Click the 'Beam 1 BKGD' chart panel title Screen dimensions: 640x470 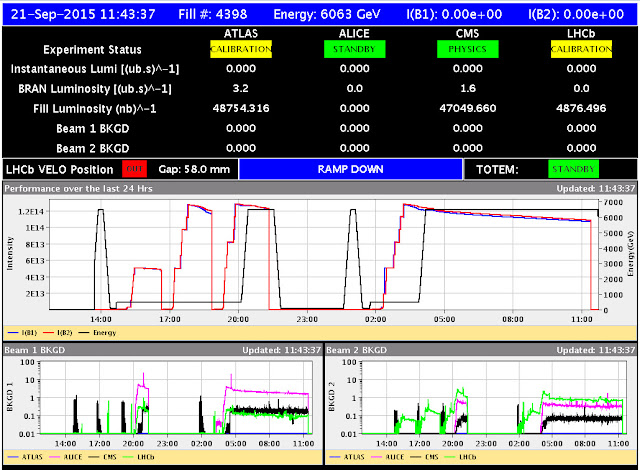pos(35,350)
